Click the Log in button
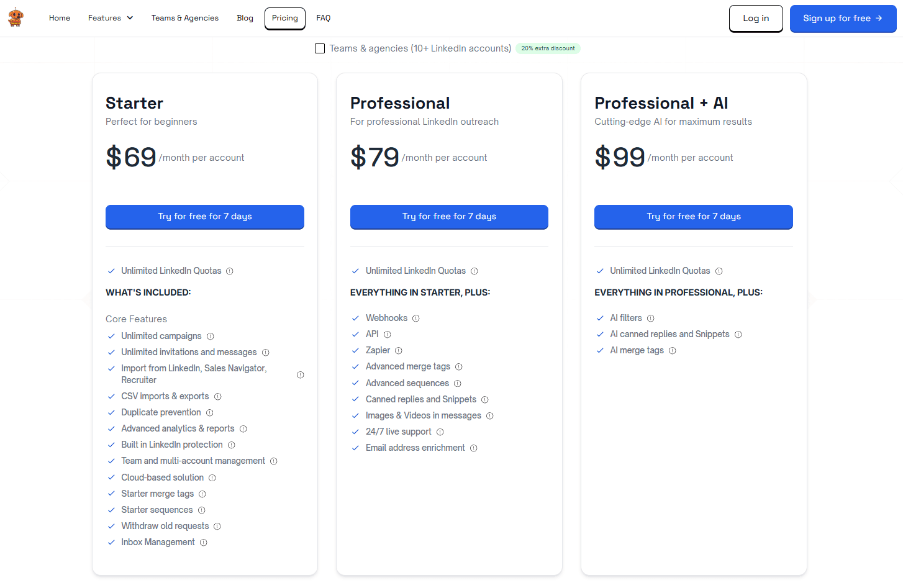 point(756,19)
